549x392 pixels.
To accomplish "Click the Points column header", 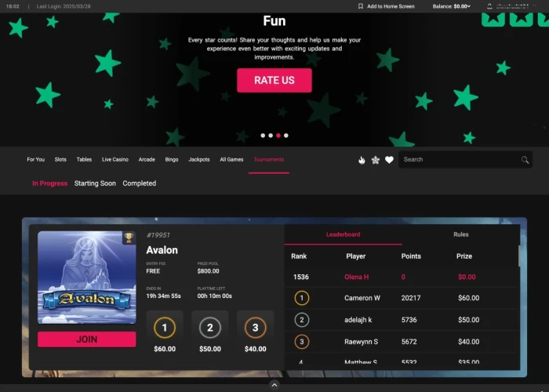I will [x=411, y=256].
